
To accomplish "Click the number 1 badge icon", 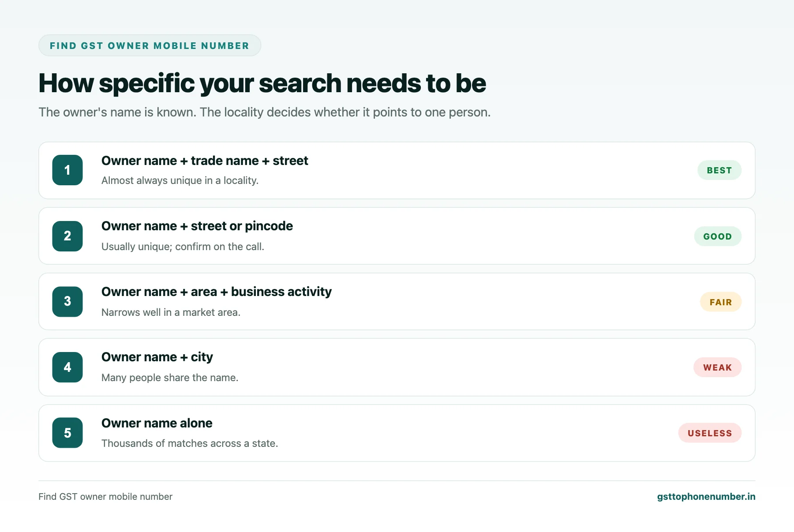I will (67, 170).
